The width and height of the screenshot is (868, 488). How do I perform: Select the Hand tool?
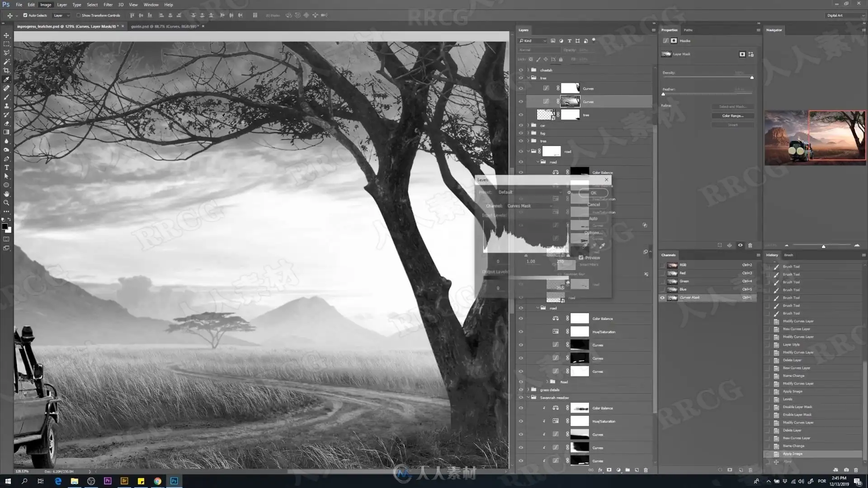click(x=6, y=194)
